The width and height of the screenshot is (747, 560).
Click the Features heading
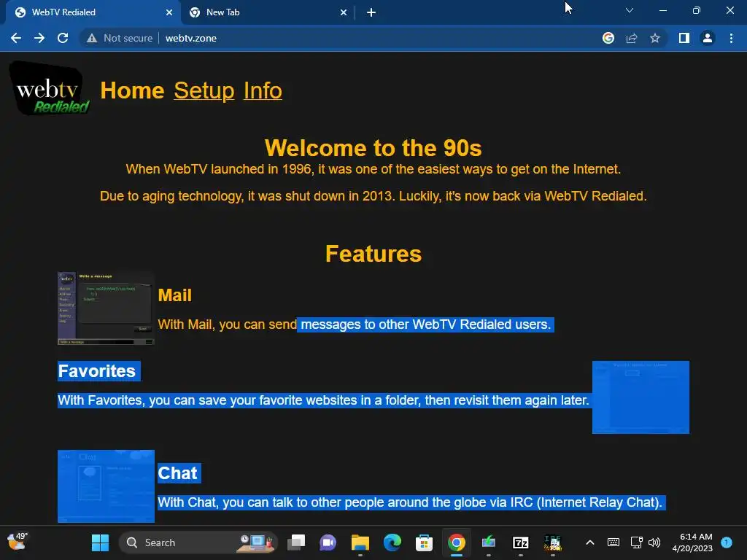tap(373, 254)
